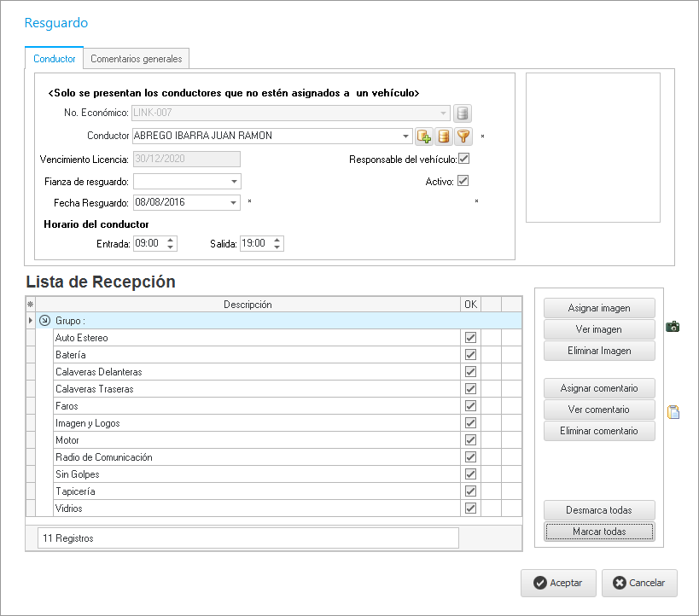Select the Conductor tab
Image resolution: width=699 pixels, height=616 pixels.
click(x=55, y=59)
